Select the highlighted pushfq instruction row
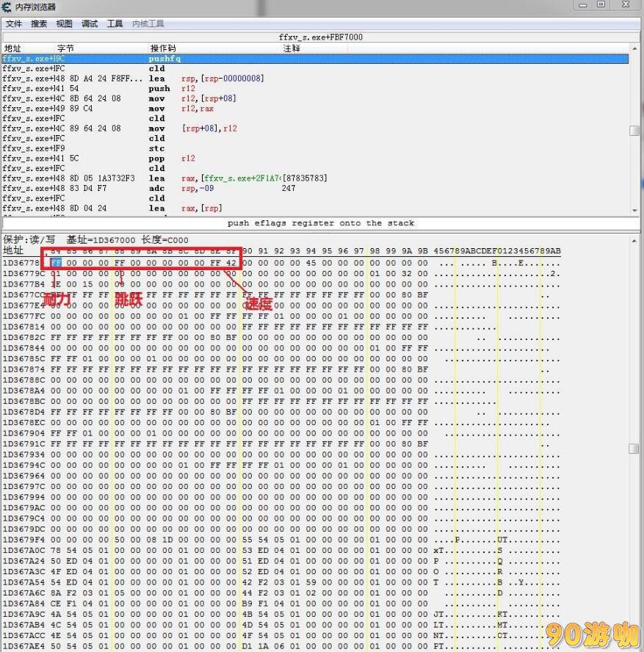Image resolution: width=644 pixels, height=652 pixels. [315, 59]
